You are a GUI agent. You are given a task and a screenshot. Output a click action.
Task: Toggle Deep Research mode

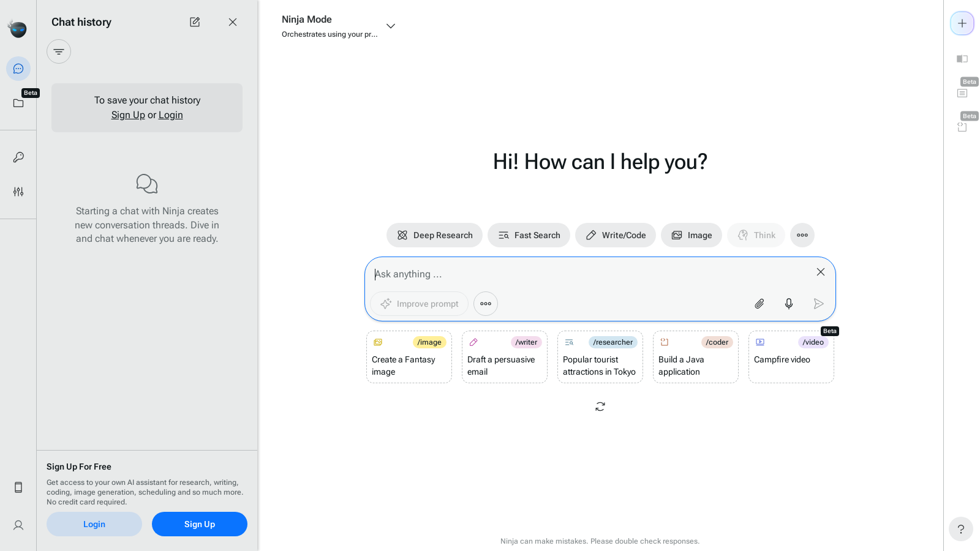(434, 235)
